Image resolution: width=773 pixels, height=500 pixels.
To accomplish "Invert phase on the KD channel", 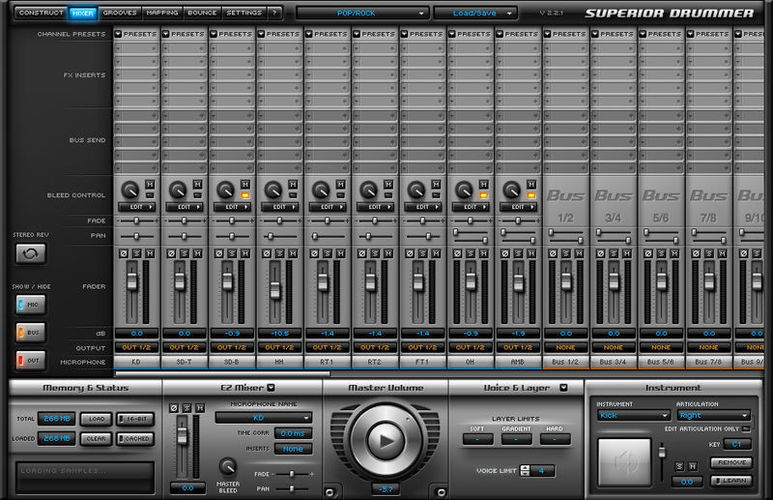I will point(123,253).
